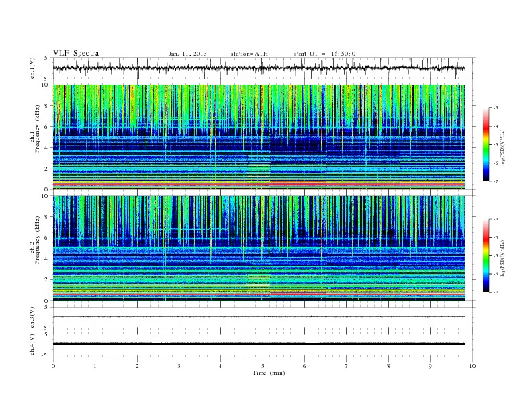Click the "-4" tick on ch.2 colorbar

495,237
